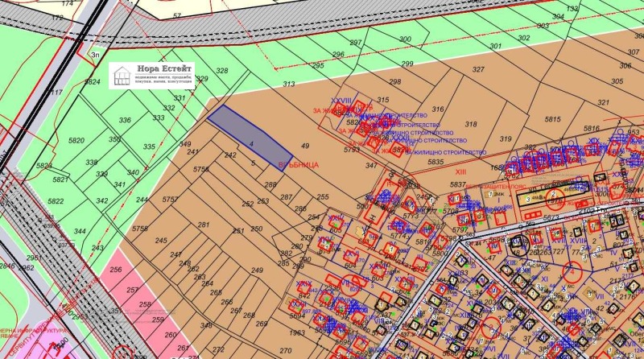Click parcel 5757 near the zone boundary

coord(170,199)
